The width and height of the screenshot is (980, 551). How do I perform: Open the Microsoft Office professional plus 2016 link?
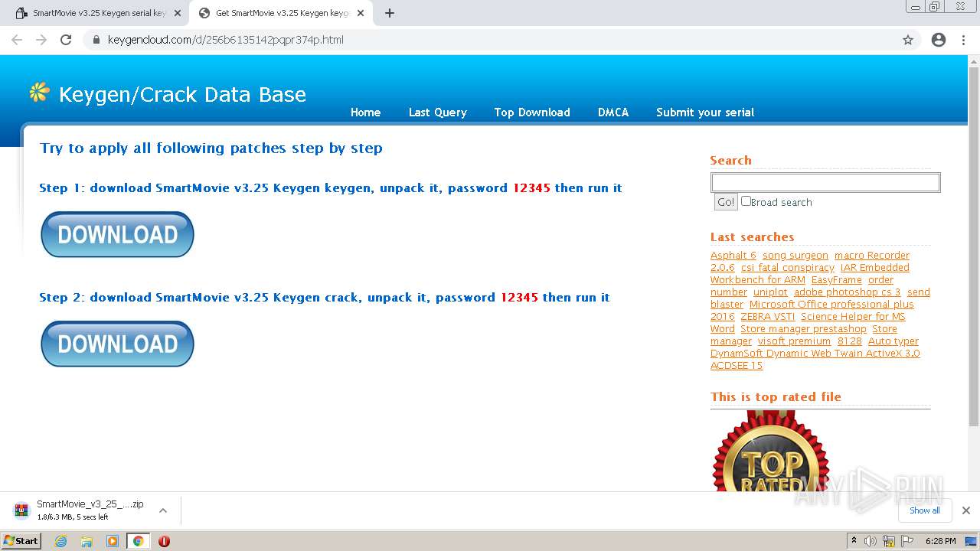tap(831, 305)
